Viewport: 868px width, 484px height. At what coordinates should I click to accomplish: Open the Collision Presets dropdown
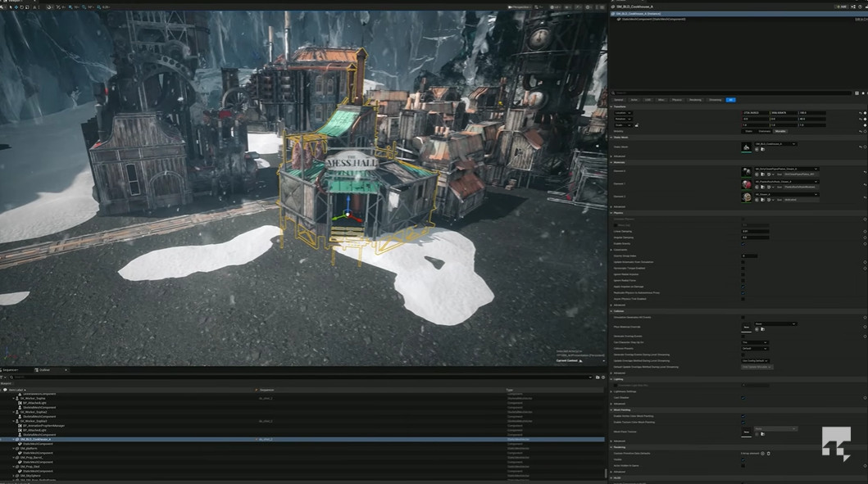[754, 348]
